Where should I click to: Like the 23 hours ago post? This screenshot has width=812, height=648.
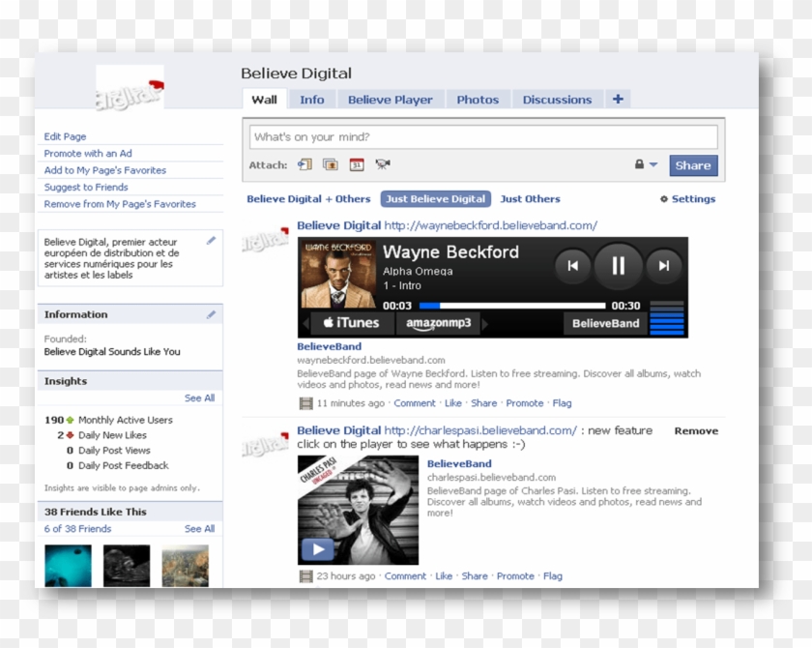tap(444, 576)
